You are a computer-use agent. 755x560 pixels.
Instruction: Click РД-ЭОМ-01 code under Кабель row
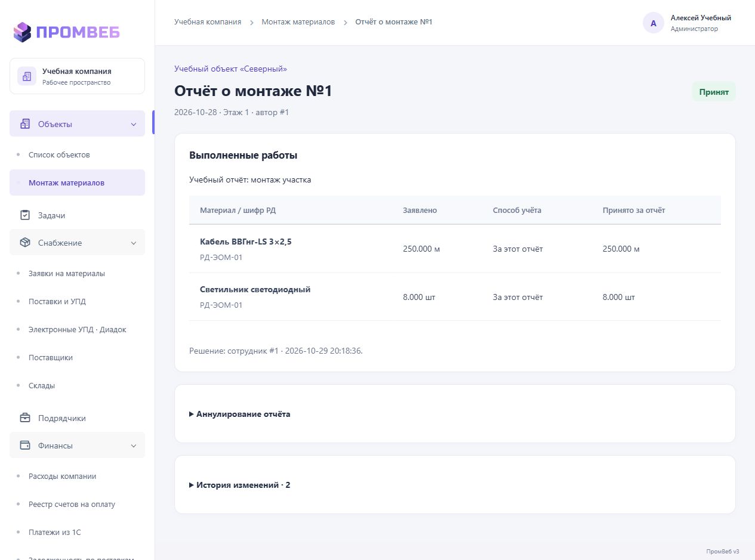221,258
